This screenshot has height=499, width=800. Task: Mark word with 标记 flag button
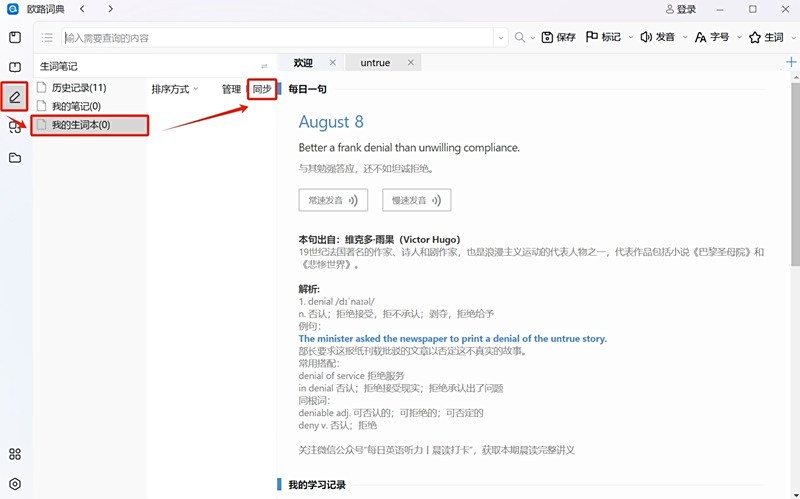(x=603, y=37)
